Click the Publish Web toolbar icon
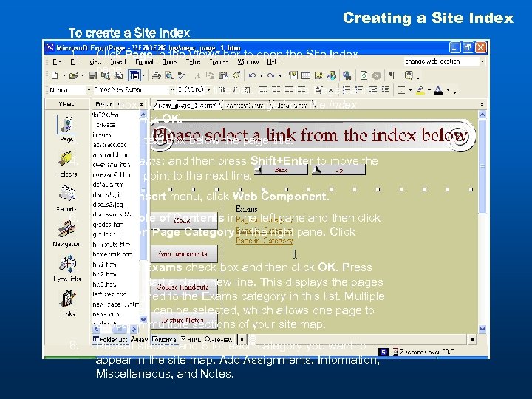 point(118,75)
